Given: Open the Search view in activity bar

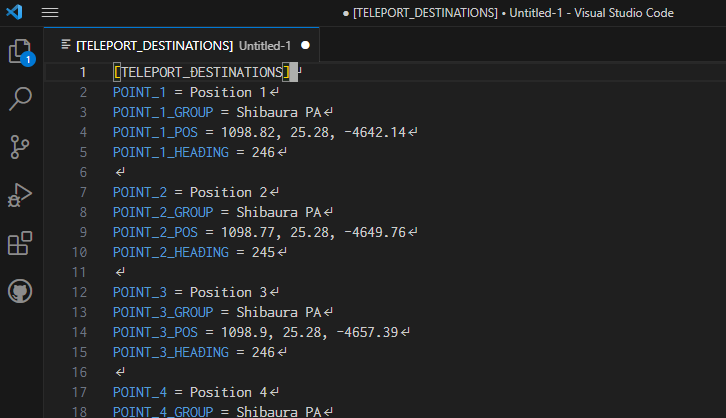Looking at the screenshot, I should pyautogui.click(x=20, y=99).
